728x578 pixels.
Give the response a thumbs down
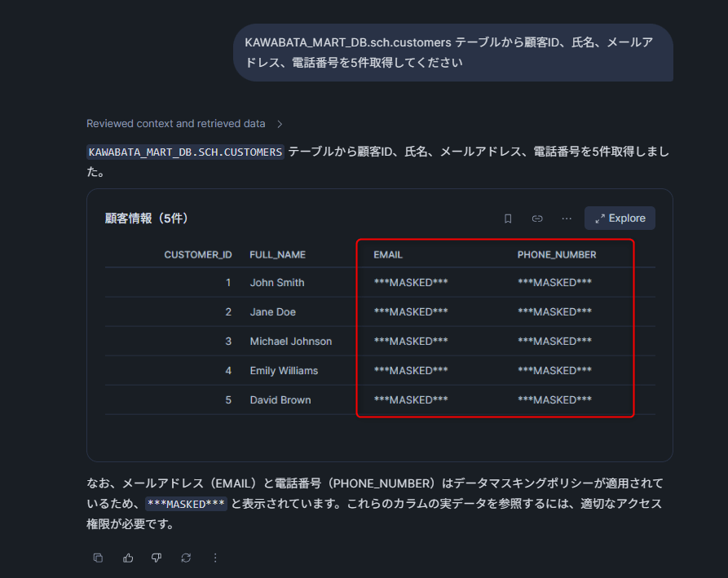click(157, 558)
